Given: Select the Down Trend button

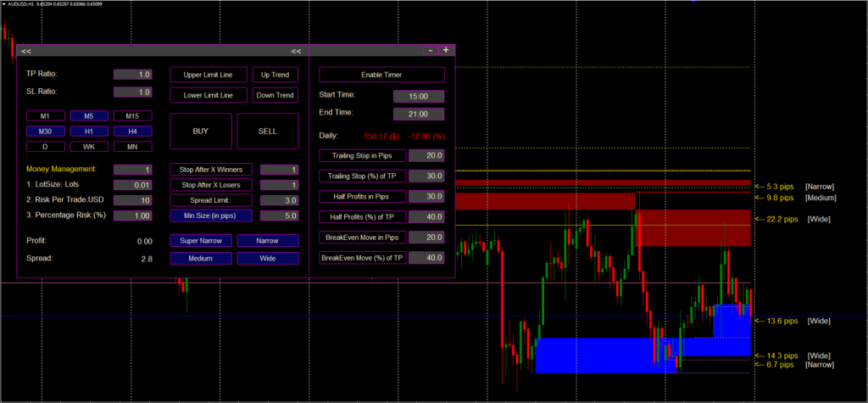Looking at the screenshot, I should pyautogui.click(x=275, y=95).
